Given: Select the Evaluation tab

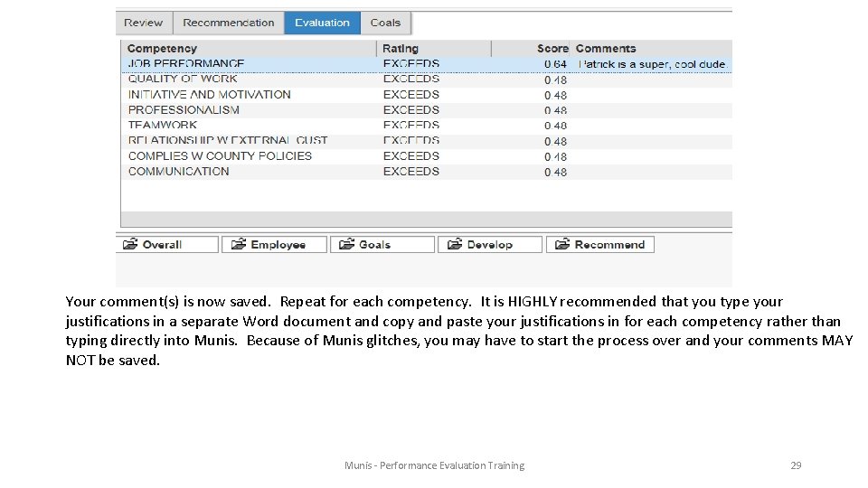Looking at the screenshot, I should [x=322, y=23].
